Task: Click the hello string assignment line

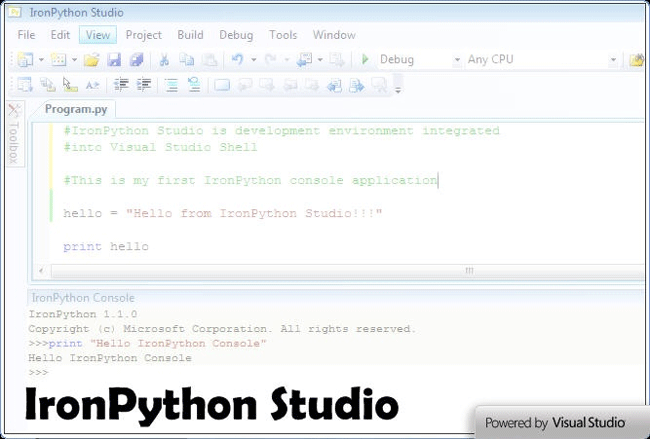Action: 222,213
